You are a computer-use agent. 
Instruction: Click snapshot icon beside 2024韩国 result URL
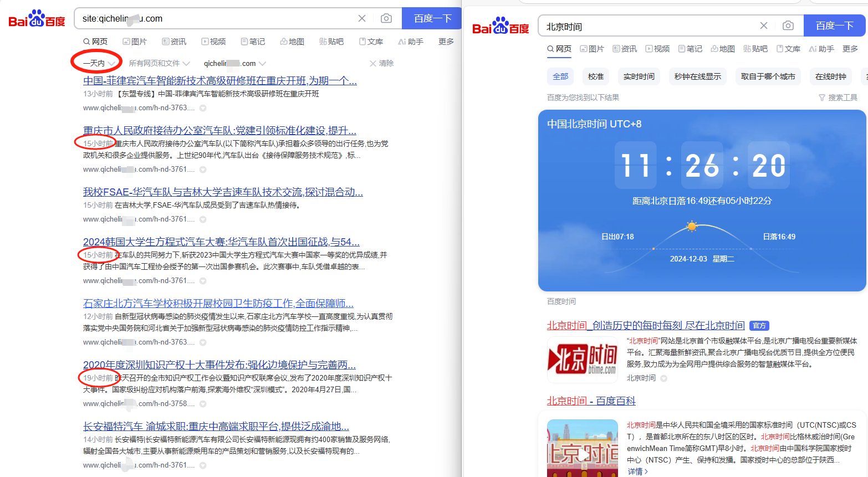pyautogui.click(x=203, y=281)
